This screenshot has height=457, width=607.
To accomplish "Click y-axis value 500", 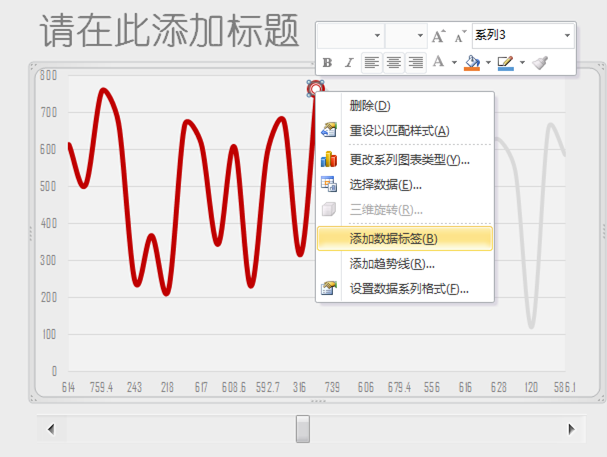I will [x=48, y=186].
